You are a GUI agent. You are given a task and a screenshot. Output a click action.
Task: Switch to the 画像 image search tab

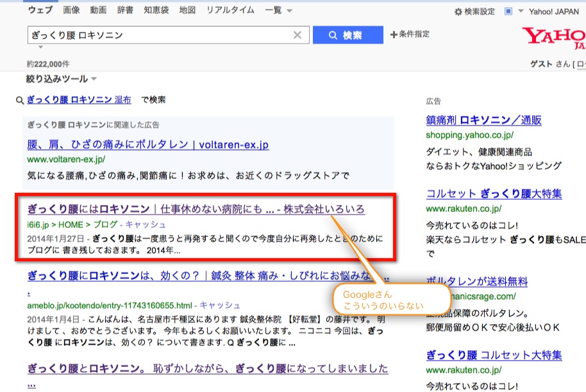pyautogui.click(x=72, y=10)
